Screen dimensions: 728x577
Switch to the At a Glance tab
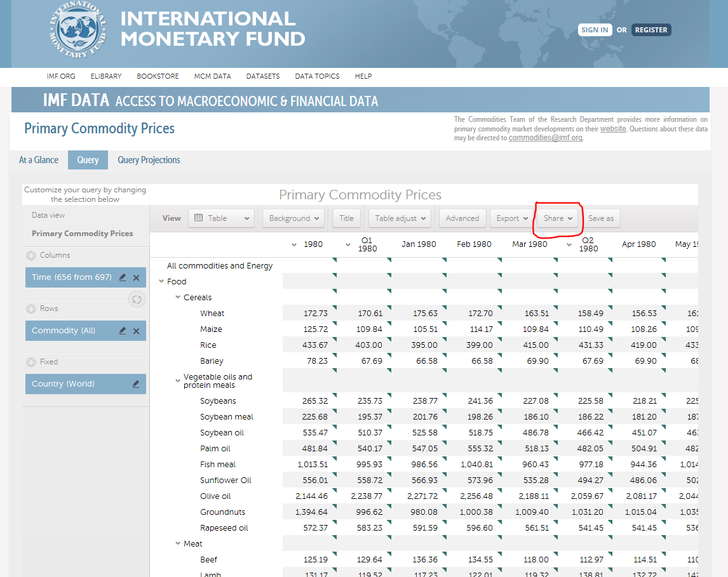39,160
